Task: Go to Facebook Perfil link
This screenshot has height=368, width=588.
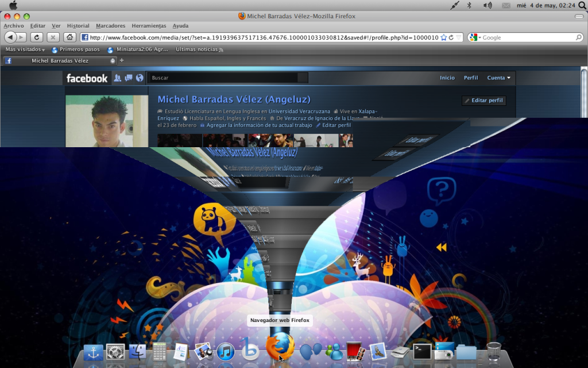Action: (x=471, y=78)
